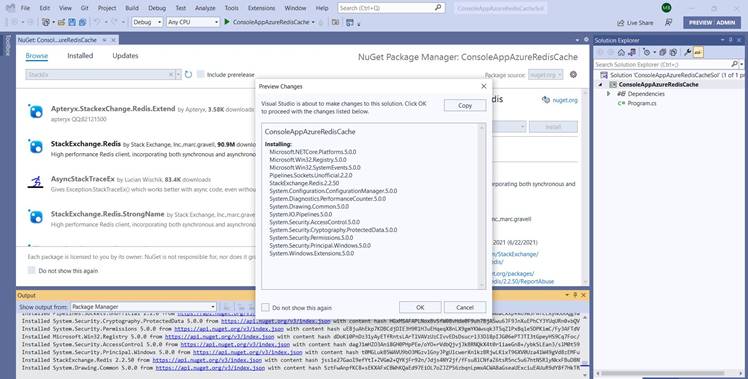748x379 pixels.
Task: Toggle Preview Selected Items highlighted icon
Action: coord(698,52)
